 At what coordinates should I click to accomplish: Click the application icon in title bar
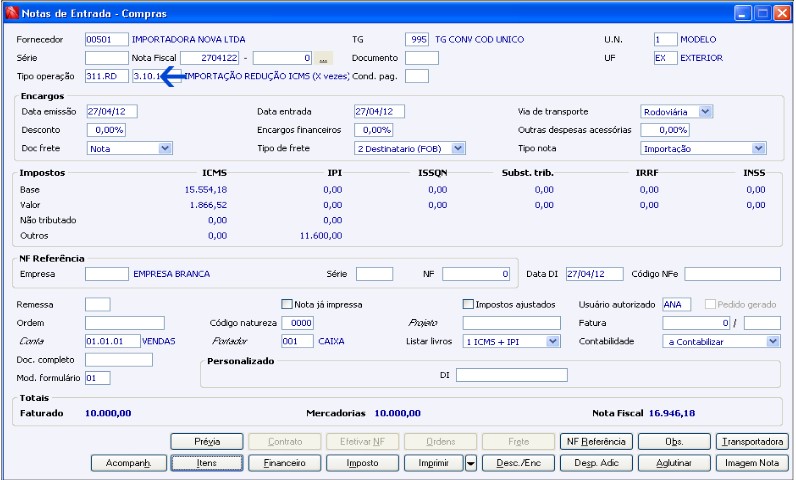(x=10, y=13)
